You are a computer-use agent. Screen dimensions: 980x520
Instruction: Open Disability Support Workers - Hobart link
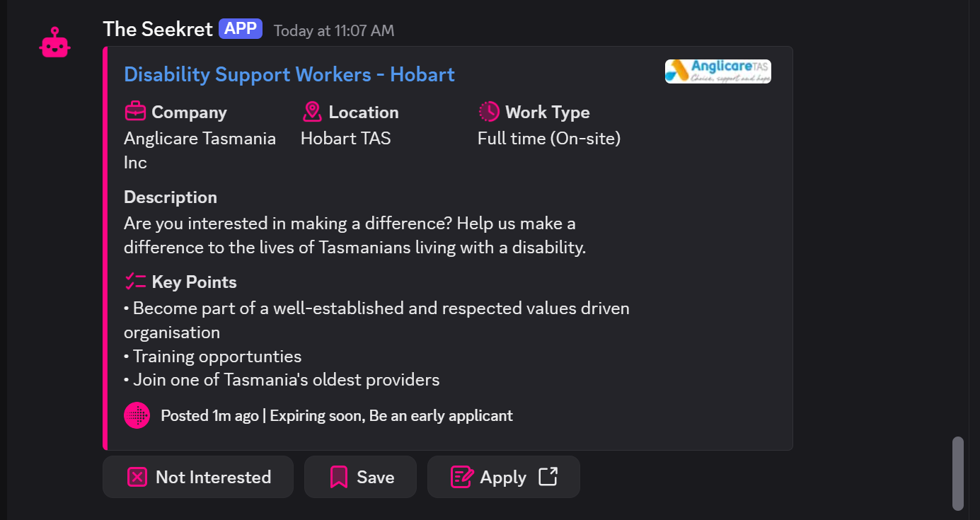(289, 74)
